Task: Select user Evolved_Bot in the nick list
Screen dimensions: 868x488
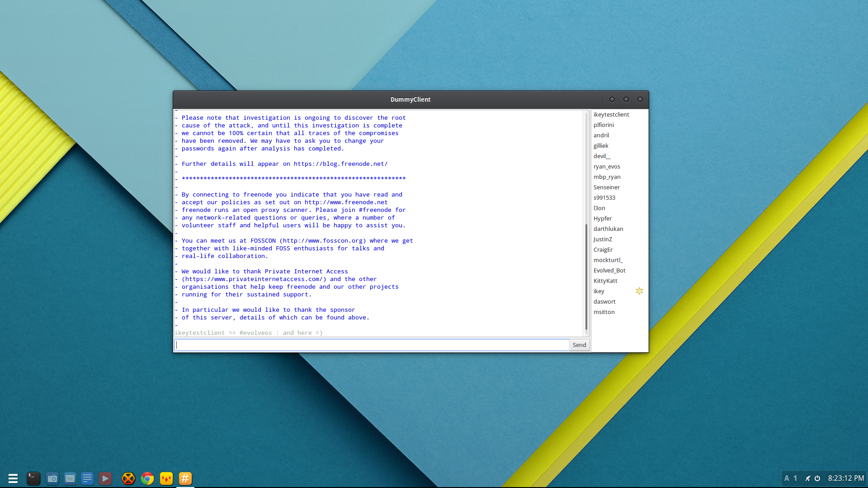Action: coord(609,271)
